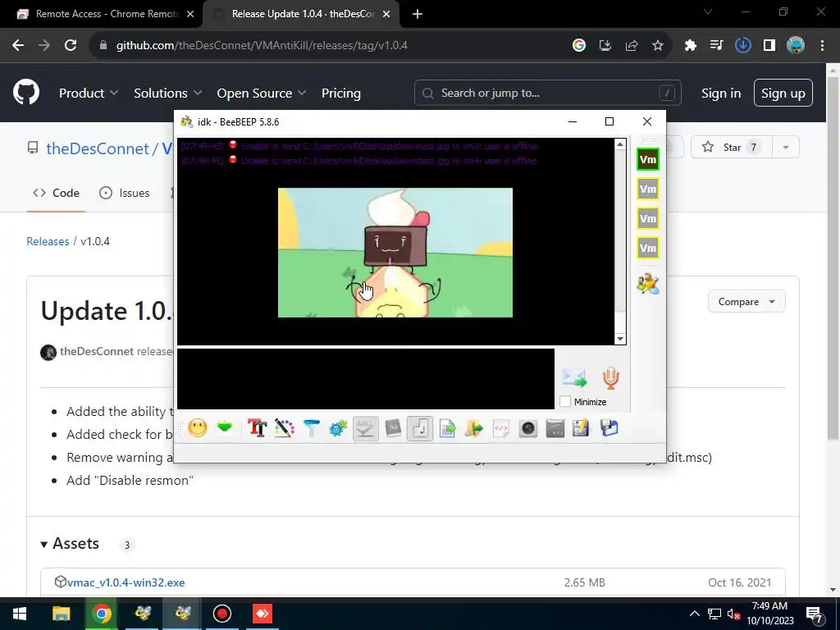Open Windows Start menu
The height and width of the screenshot is (630, 840).
point(20,614)
